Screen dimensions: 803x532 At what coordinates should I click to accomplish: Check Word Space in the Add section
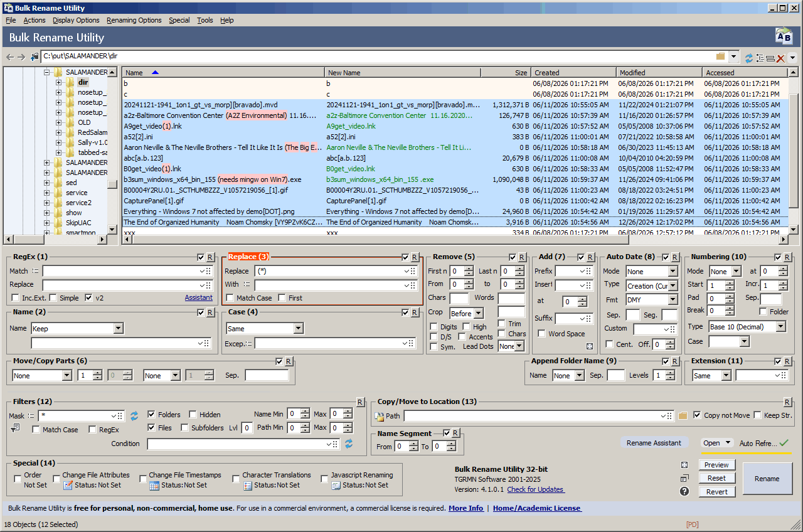pos(542,334)
